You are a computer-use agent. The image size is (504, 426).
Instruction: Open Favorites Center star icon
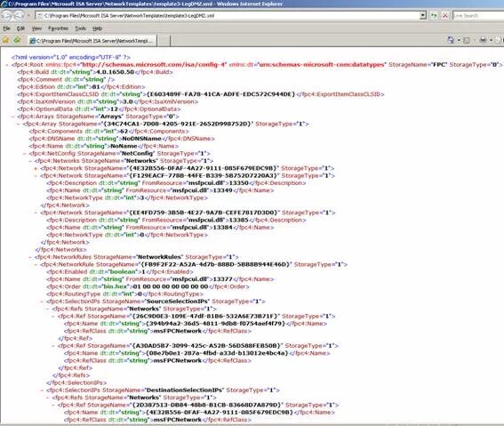[x=6, y=40]
